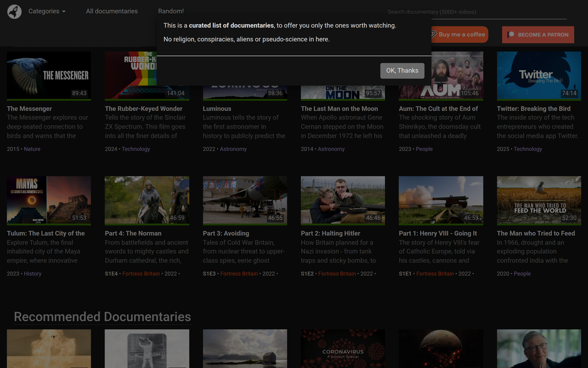The height and width of the screenshot is (368, 588).
Task: Open The Rubber-Keyed Wonder title link
Action: [x=143, y=108]
